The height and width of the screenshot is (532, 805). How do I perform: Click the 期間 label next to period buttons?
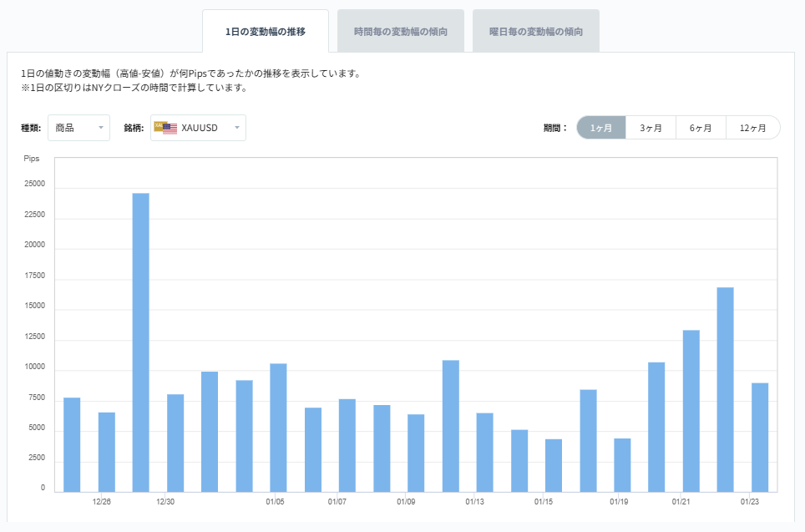pos(556,127)
